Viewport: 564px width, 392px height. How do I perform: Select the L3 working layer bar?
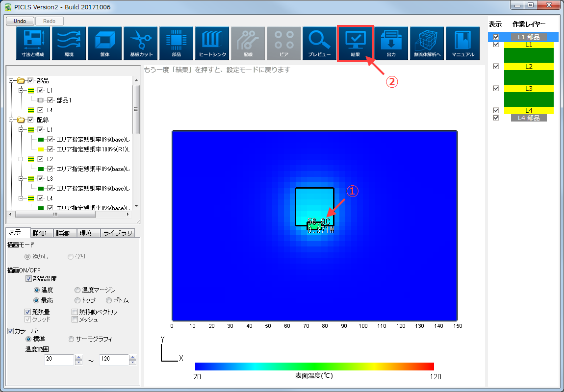(x=528, y=88)
